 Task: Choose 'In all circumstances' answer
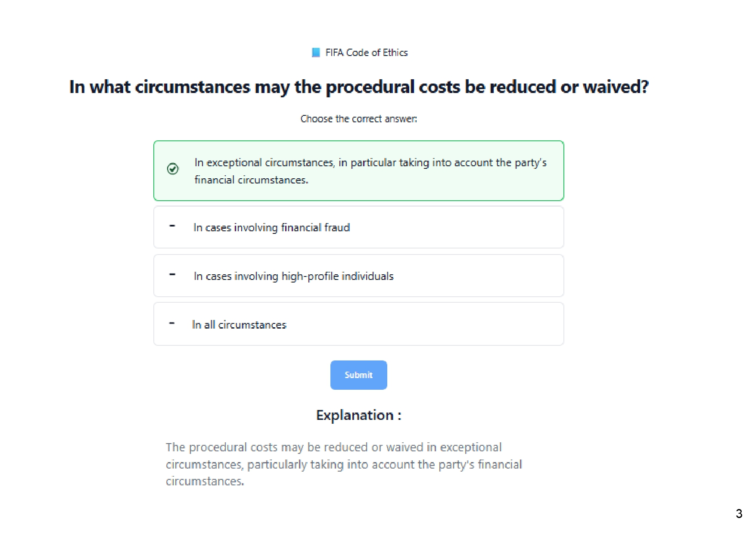point(359,324)
